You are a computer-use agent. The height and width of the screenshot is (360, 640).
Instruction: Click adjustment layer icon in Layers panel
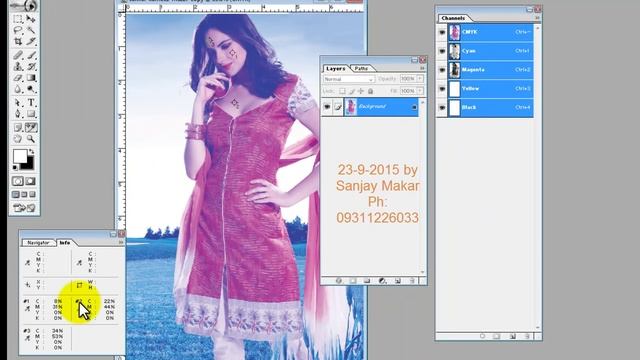pyautogui.click(x=382, y=281)
